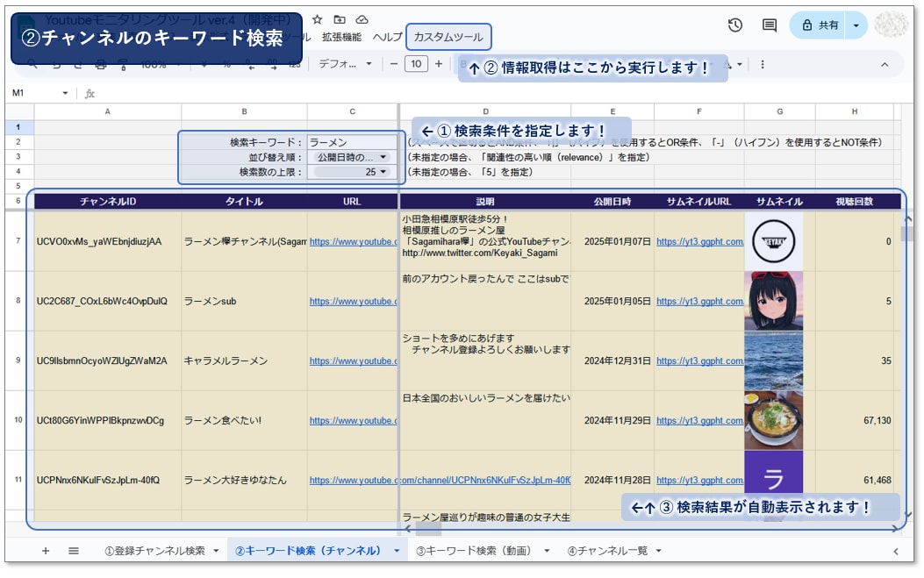Click cell UCVO0xvMs_yaWEbnjdiuzjAA
Image resolution: width=924 pixels, height=578 pixels.
click(x=108, y=241)
